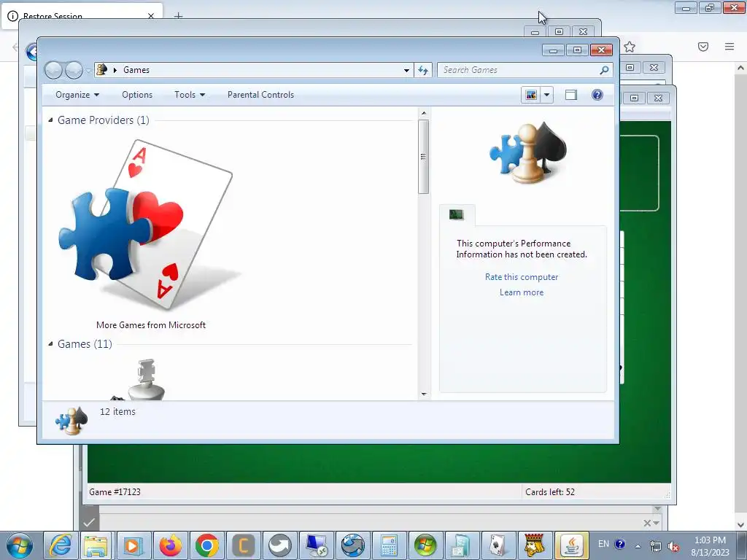Screen dimensions: 747x560
Task: Select the Chess game icon in Games list
Action: coord(144,380)
